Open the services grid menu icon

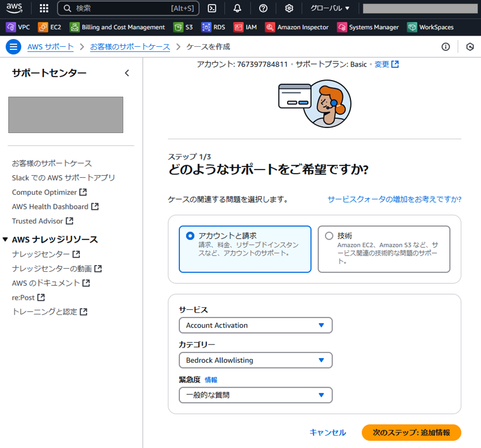pos(44,8)
